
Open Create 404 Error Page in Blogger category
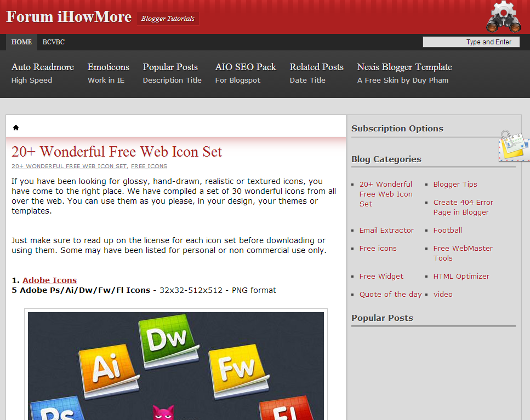coord(463,208)
